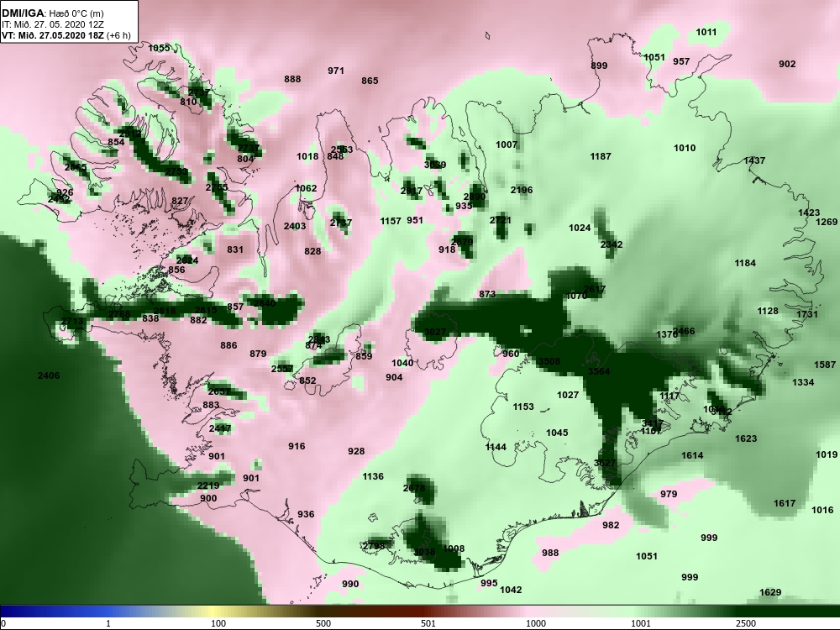Click the map value 1027
The height and width of the screenshot is (630, 840).
click(568, 396)
